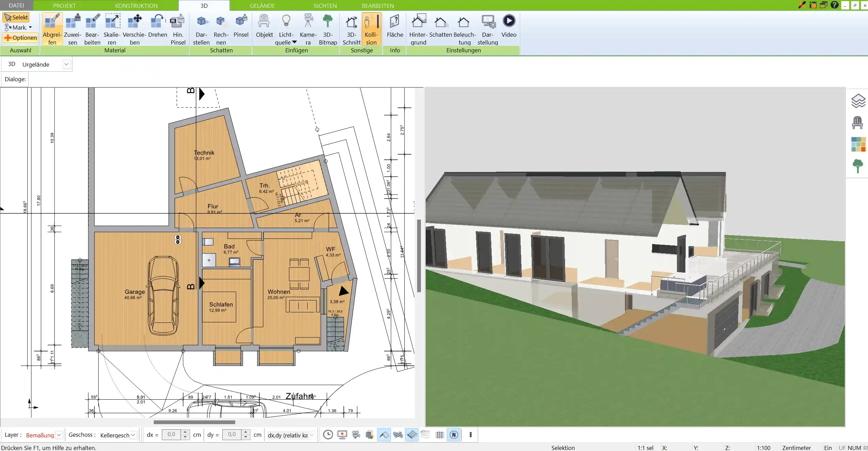Switch to the KONSTRUKTION tab
The image size is (868, 451).
tap(136, 5)
